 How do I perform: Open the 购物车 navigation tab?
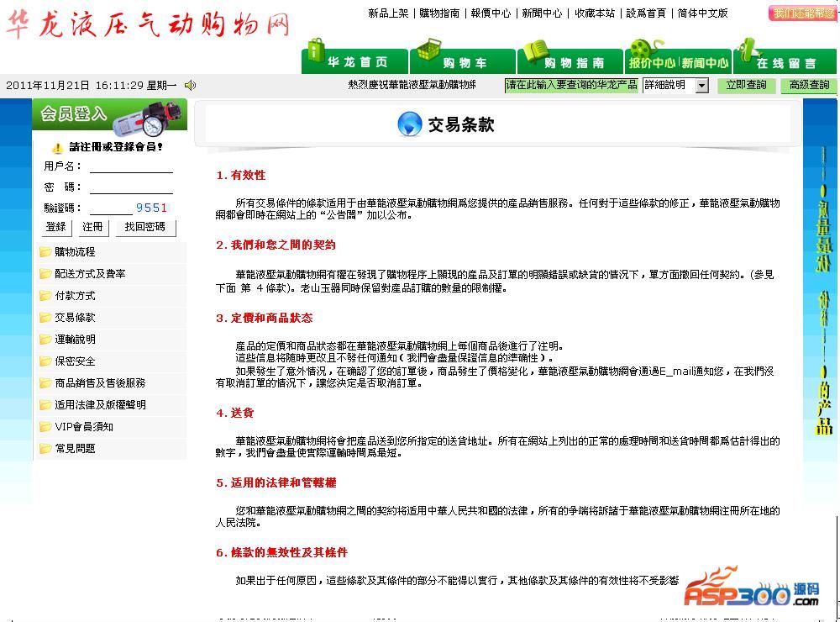click(x=463, y=61)
